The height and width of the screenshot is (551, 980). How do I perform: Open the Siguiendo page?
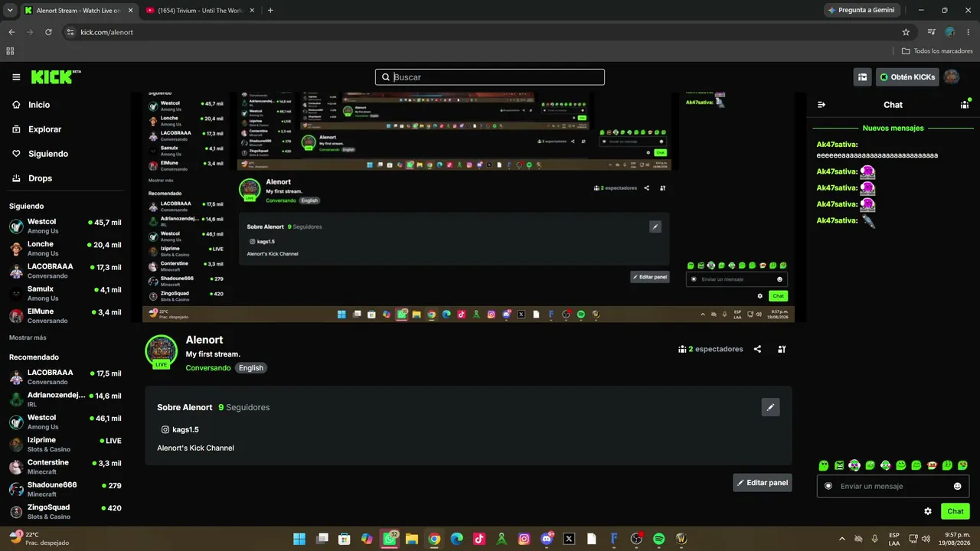(47, 154)
